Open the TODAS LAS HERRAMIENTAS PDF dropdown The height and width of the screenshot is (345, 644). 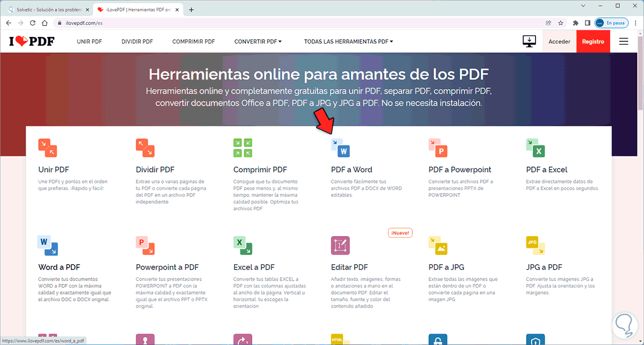348,41
